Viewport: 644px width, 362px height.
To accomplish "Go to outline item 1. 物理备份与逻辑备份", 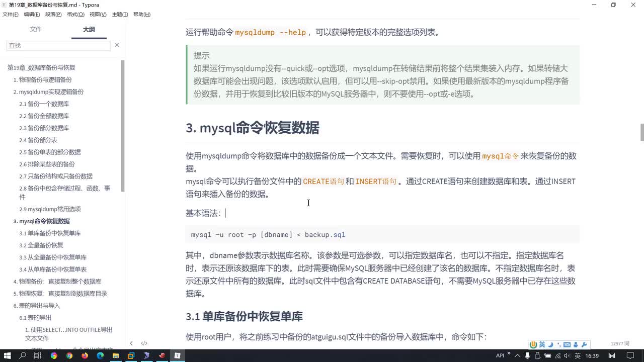I will [42, 79].
